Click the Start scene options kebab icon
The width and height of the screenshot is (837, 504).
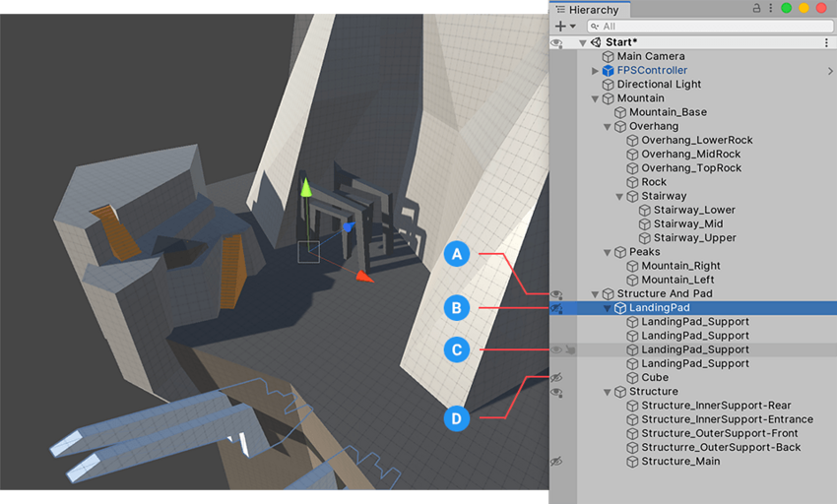point(826,43)
